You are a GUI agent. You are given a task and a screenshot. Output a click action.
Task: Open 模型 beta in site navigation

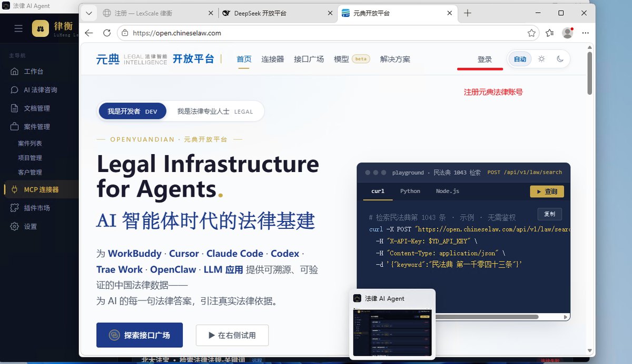352,59
